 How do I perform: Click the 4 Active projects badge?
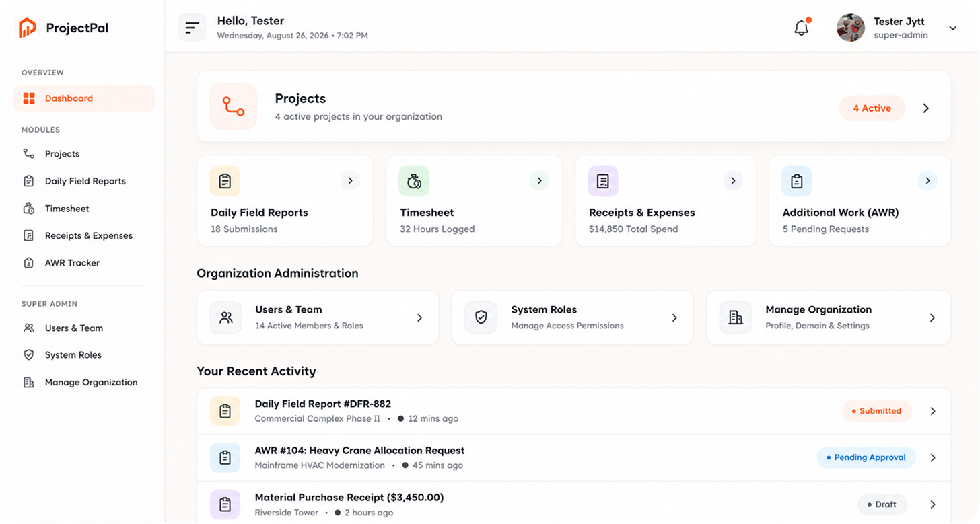(872, 108)
